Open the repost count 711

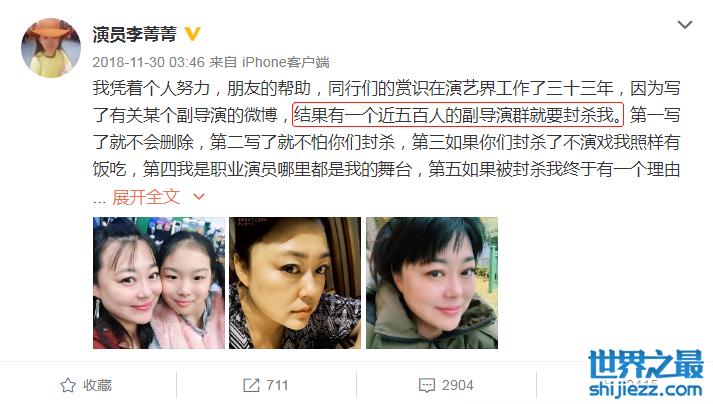[277, 385]
